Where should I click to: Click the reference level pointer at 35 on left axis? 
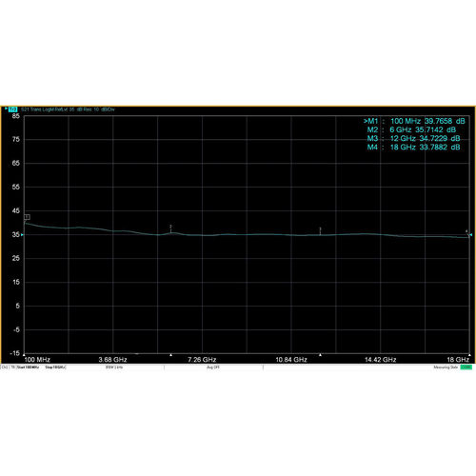(x=22, y=235)
